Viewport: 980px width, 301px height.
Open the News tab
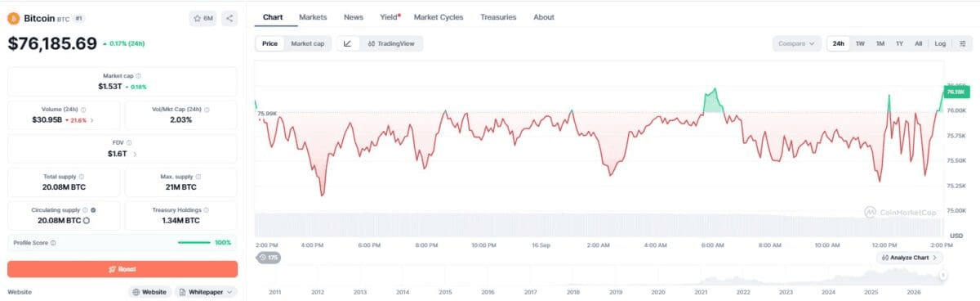354,17
